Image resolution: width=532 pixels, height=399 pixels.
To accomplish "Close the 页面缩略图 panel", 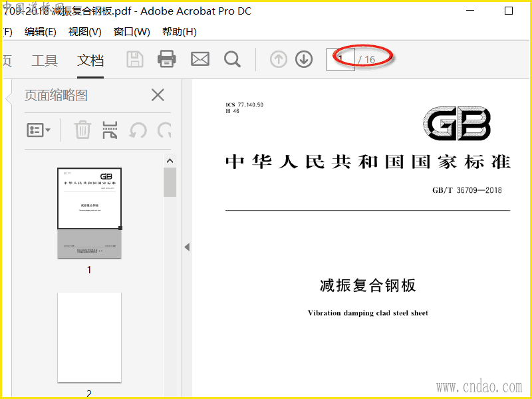I will pyautogui.click(x=158, y=95).
